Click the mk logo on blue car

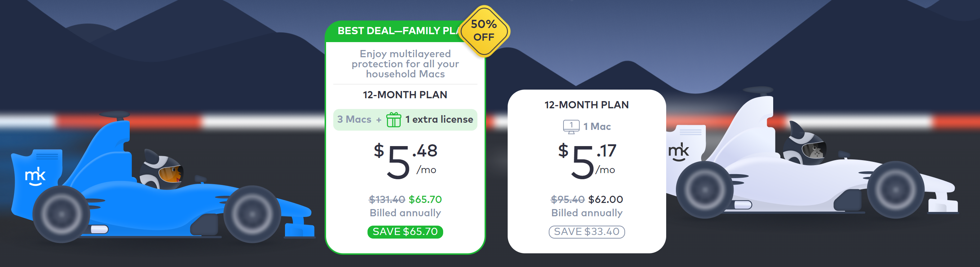coord(35,176)
